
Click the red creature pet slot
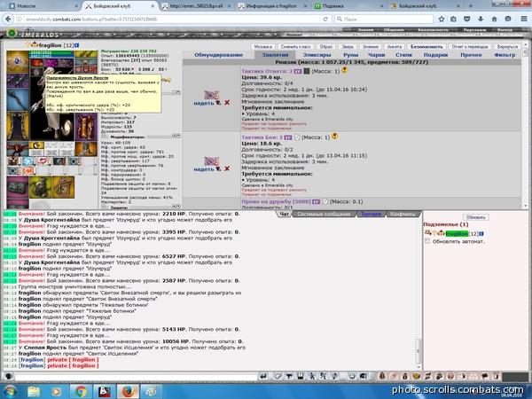click(18, 149)
